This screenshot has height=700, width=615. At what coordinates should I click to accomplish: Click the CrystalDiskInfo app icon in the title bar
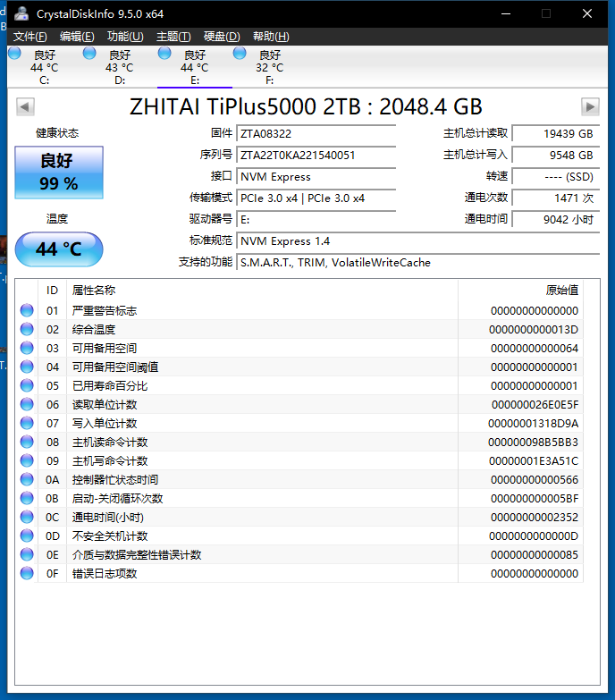click(21, 13)
